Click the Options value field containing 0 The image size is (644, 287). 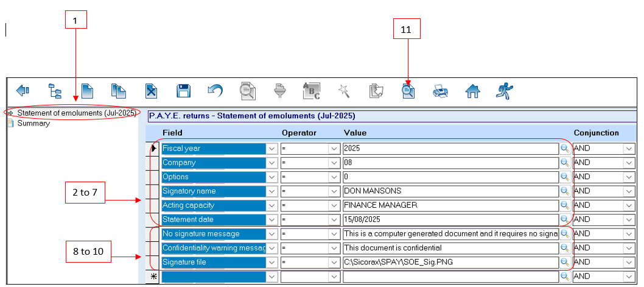[450, 177]
